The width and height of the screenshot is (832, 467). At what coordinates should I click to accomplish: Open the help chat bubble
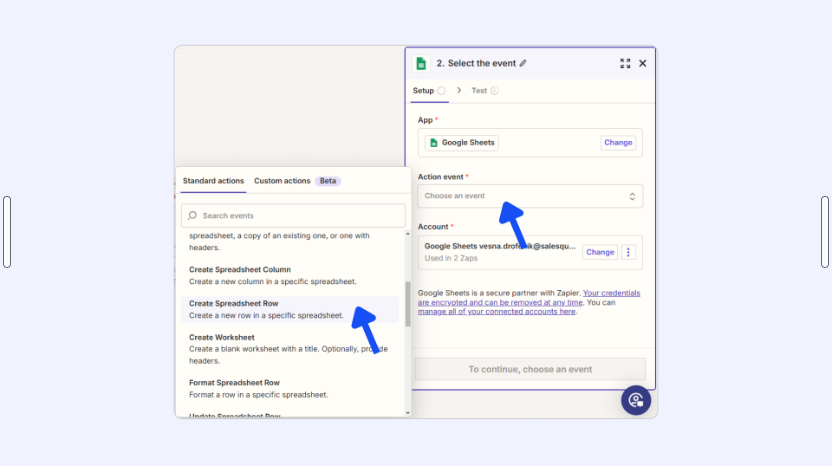point(636,400)
